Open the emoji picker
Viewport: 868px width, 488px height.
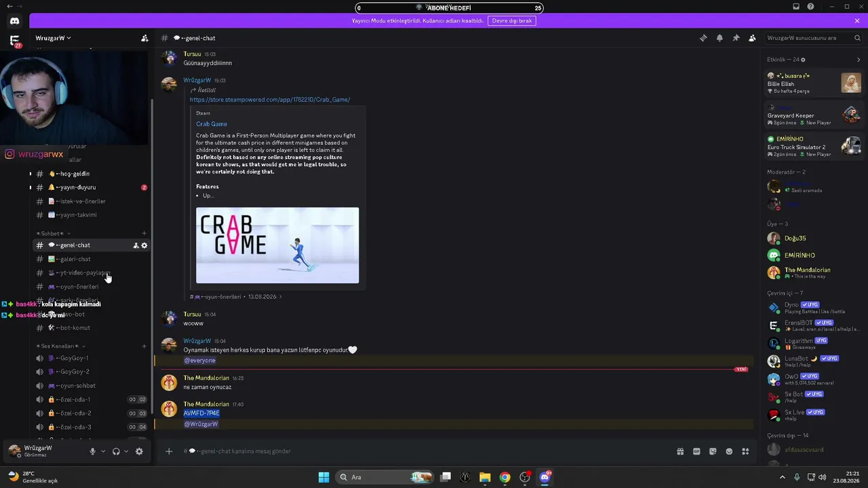(x=729, y=451)
